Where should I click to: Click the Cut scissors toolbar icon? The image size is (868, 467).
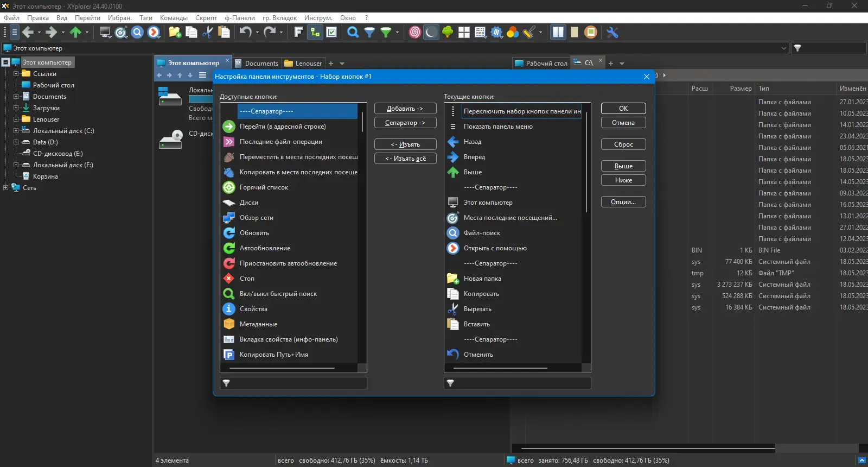[207, 33]
